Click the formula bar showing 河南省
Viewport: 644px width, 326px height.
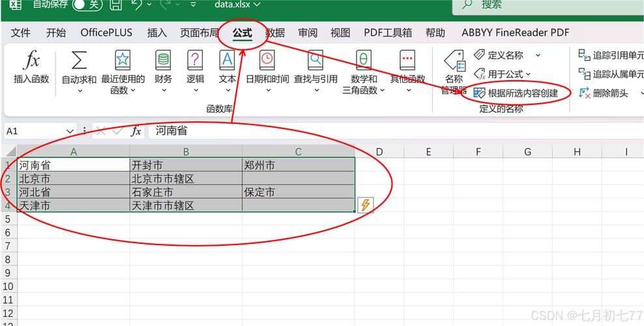tap(394, 131)
